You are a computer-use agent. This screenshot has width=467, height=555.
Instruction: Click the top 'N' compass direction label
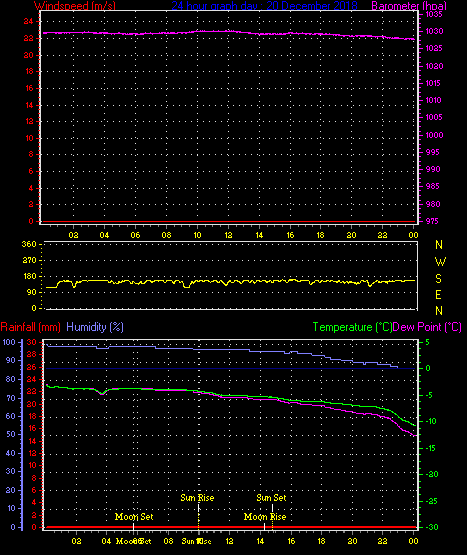pos(439,245)
